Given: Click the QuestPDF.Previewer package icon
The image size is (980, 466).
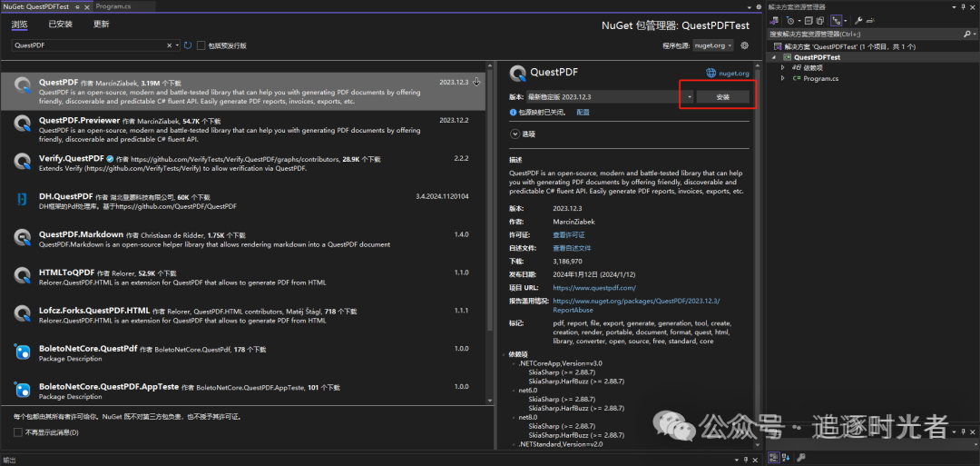Looking at the screenshot, I should pos(23,124).
